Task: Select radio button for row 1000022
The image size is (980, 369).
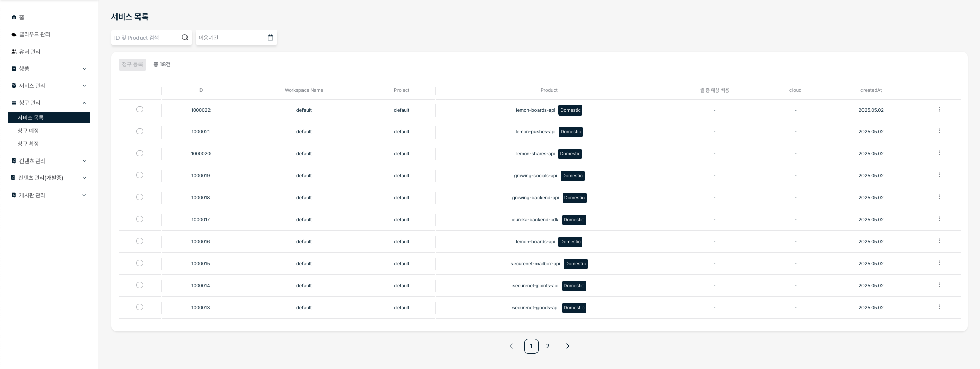Action: click(x=139, y=109)
